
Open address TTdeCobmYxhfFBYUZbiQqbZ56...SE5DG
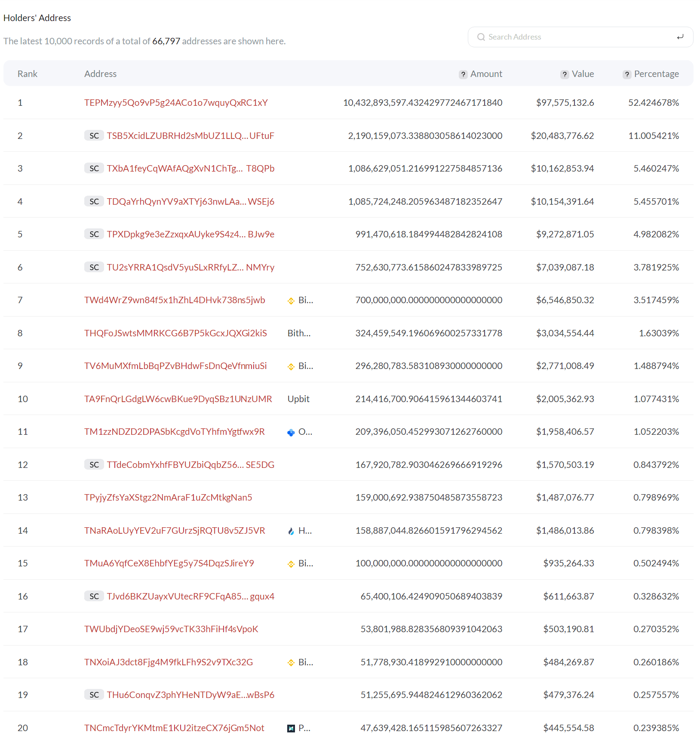click(190, 465)
